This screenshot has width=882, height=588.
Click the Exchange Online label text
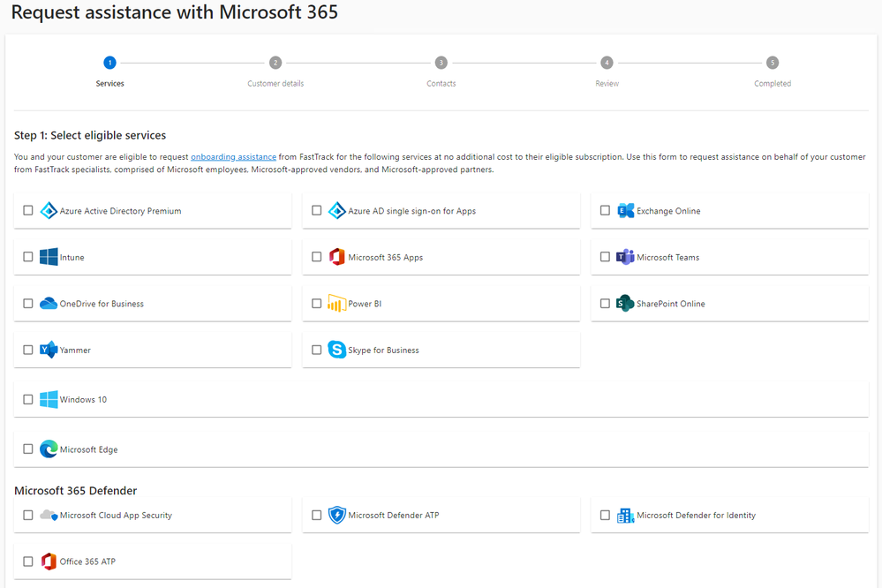(668, 211)
